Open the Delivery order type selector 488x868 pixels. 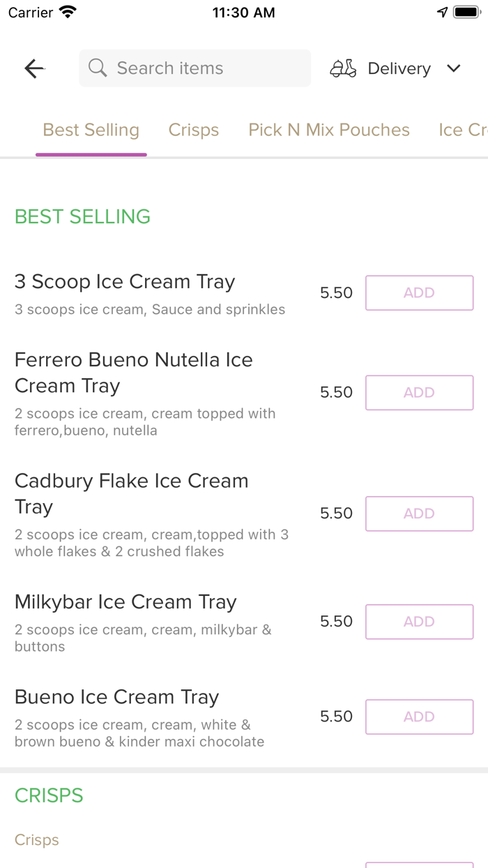coord(399,68)
